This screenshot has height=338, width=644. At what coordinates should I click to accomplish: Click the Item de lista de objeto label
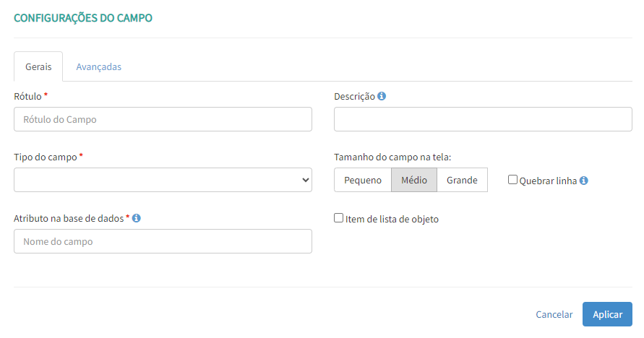click(x=392, y=219)
